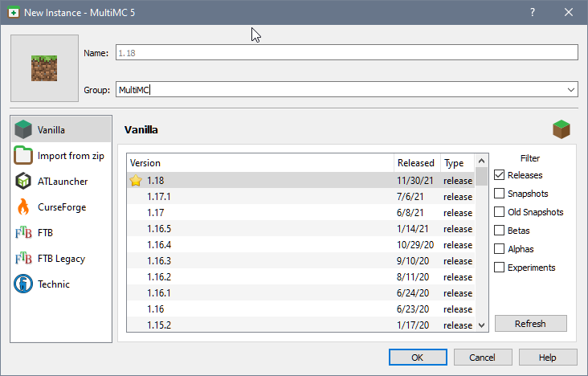The image size is (588, 376).
Task: Select version 1.16.2 row
Action: (300, 277)
